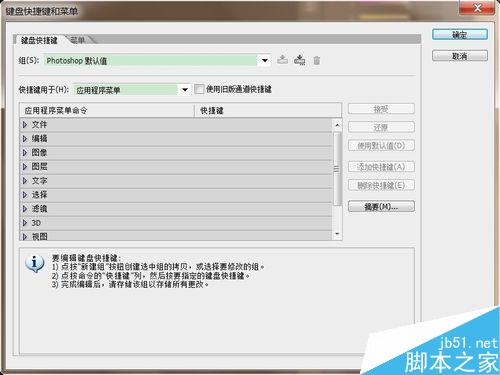Screen dimensions: 500x375
Task: Click 删除快捷键(E) button
Action: pos(381,185)
